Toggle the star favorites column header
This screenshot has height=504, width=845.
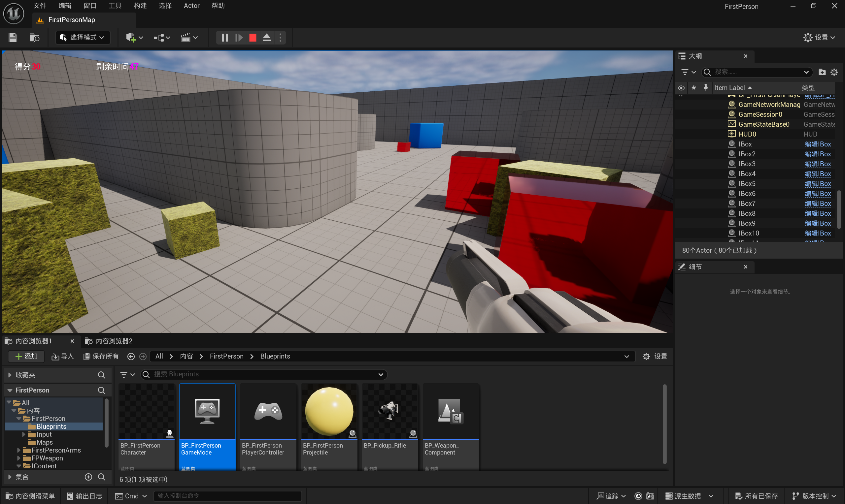point(693,88)
